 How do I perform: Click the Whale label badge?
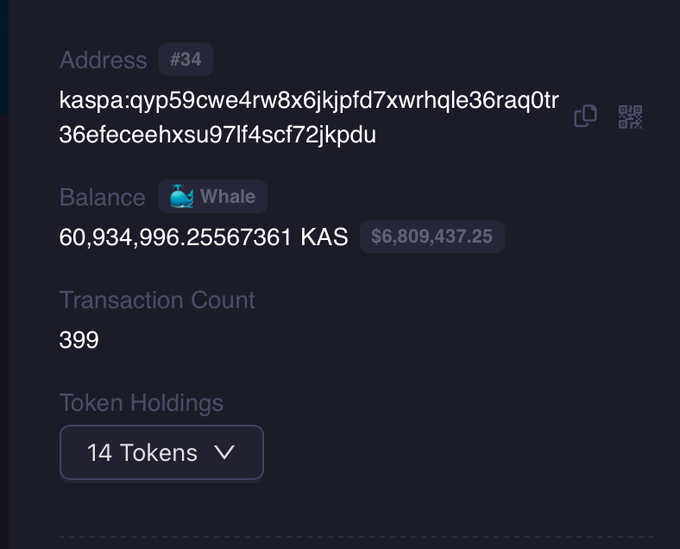[227, 197]
